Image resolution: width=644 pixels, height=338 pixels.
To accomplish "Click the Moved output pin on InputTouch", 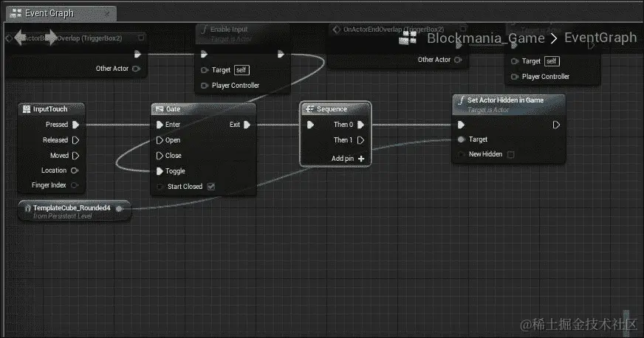I will coord(75,156).
